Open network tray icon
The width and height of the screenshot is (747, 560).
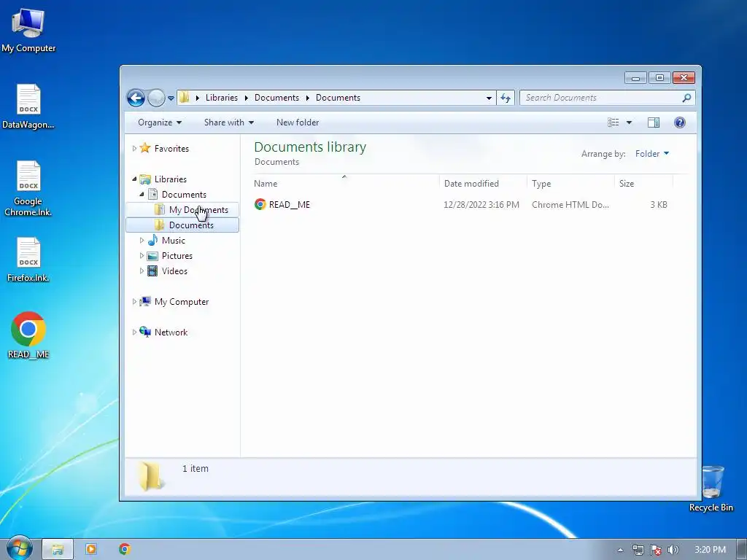(638, 550)
